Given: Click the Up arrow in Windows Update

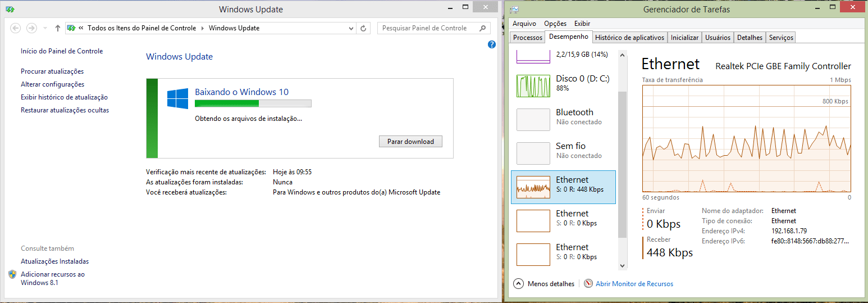Looking at the screenshot, I should [x=58, y=28].
